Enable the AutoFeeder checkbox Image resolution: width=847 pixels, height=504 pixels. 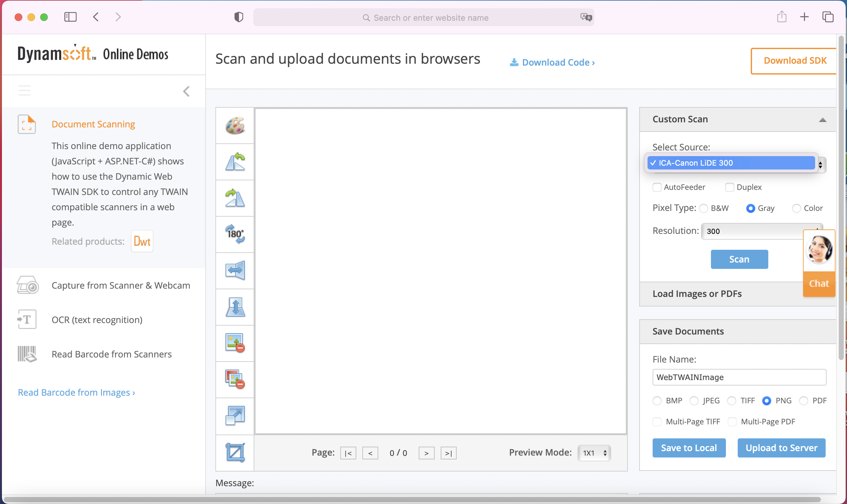tap(657, 187)
